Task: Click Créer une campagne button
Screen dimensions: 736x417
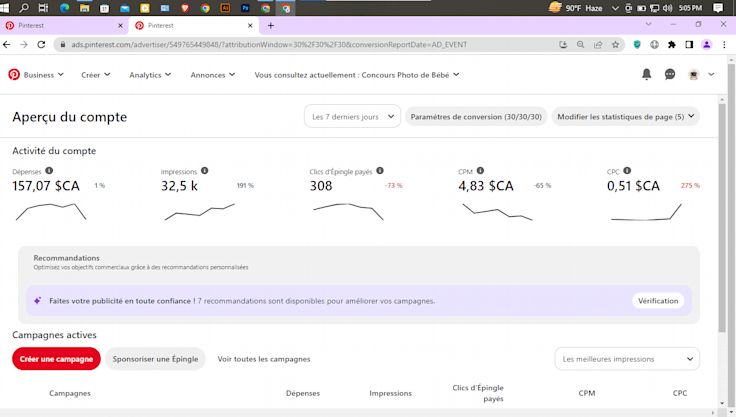Action: 56,359
